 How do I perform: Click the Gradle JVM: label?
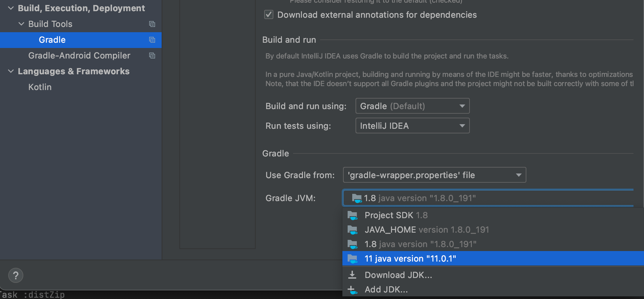point(290,198)
